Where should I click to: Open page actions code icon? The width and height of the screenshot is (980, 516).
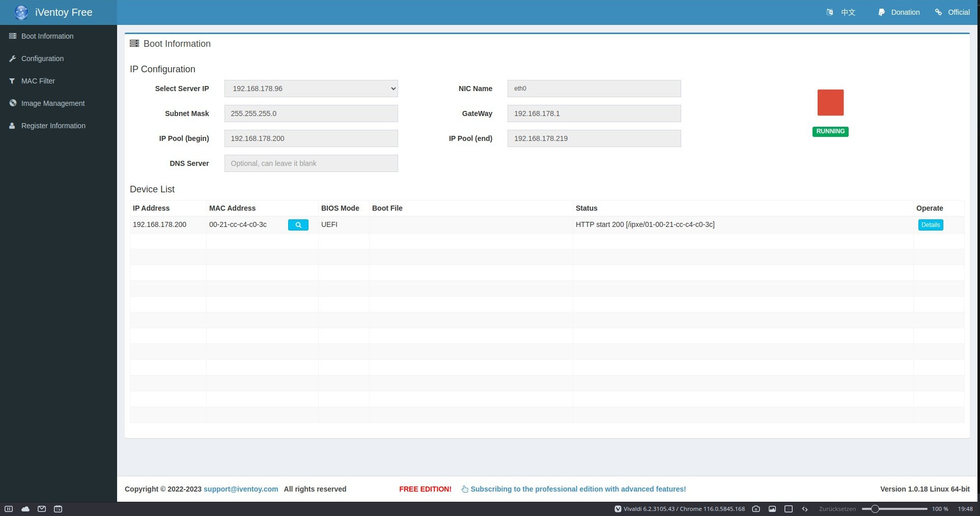tap(805, 509)
